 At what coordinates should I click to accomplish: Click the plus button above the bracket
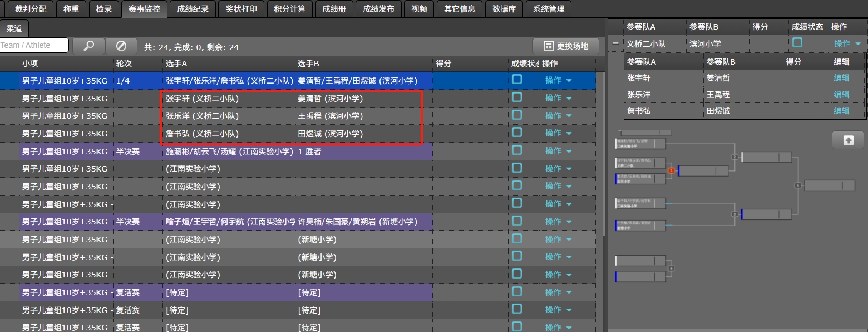click(848, 140)
